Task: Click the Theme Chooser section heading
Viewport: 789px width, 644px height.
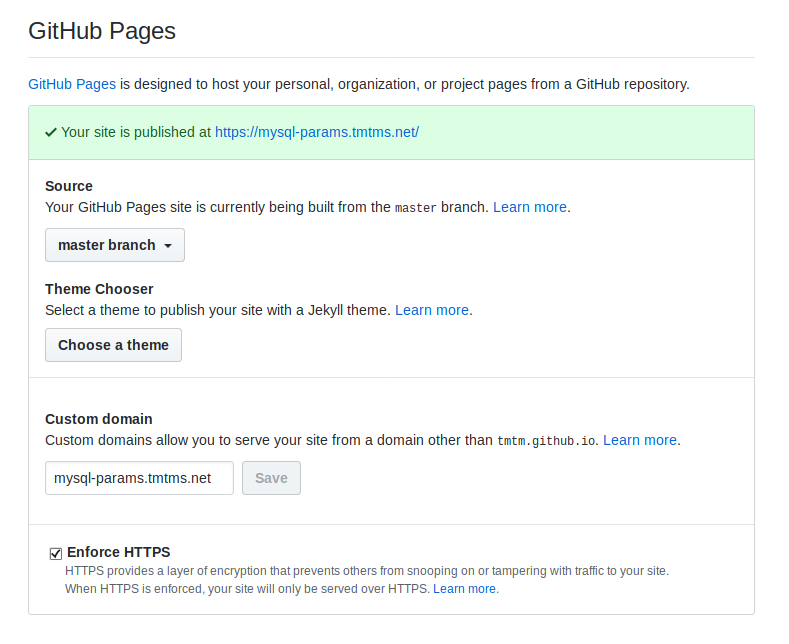Action: [x=99, y=289]
